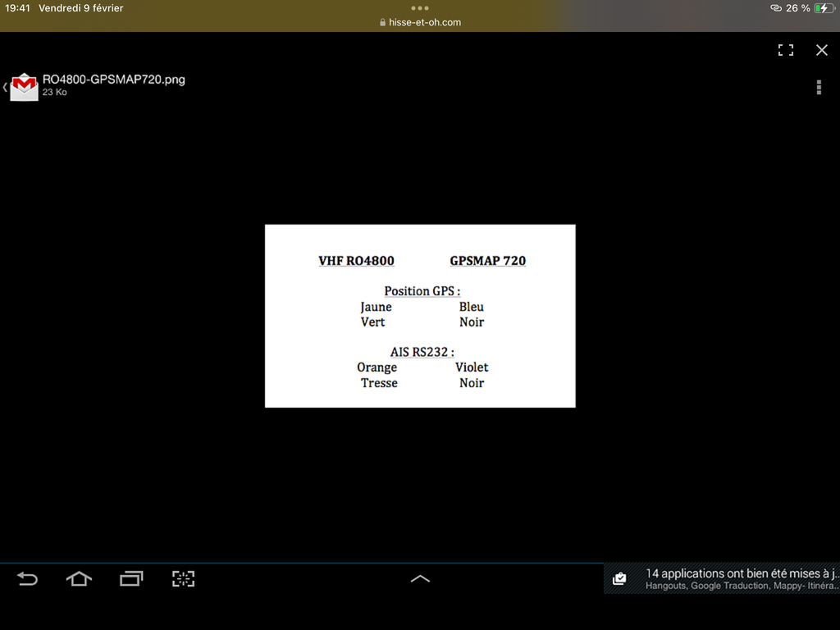Tap the 'VHF RO4800' heading

point(356,261)
